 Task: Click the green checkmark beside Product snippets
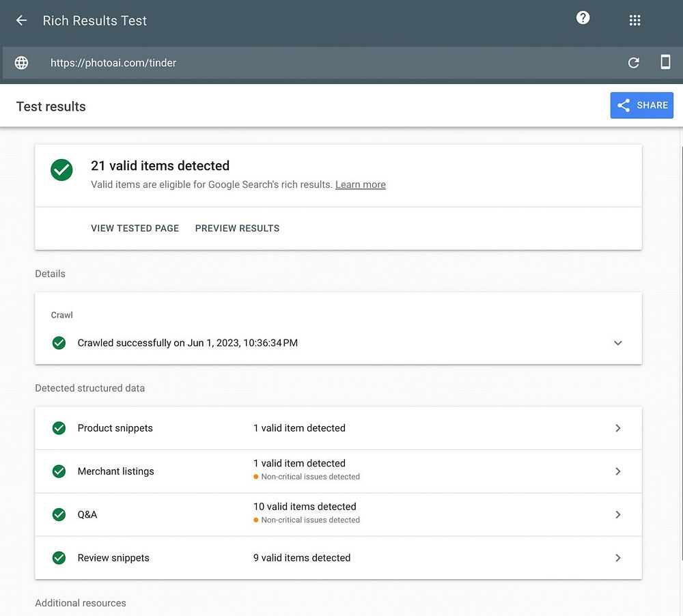tap(59, 428)
